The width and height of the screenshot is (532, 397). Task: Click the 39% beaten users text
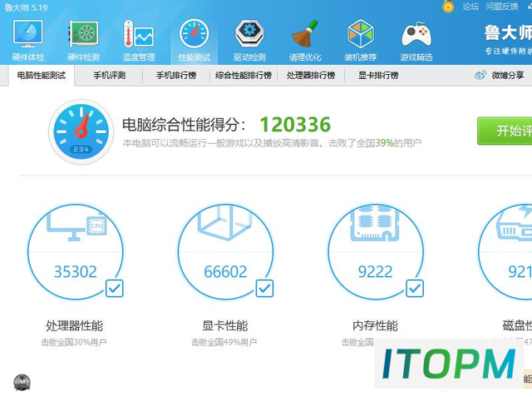[384, 143]
